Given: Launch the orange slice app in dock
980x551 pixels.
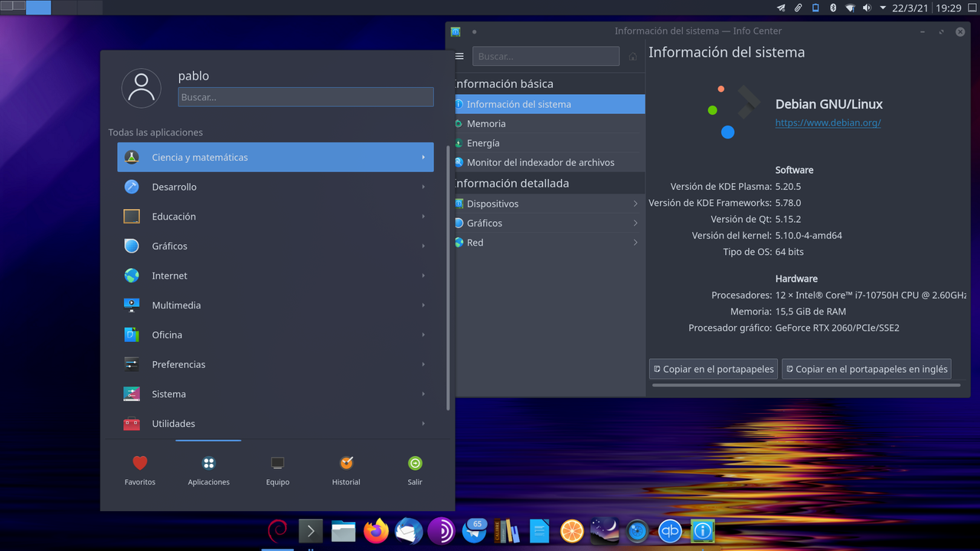Looking at the screenshot, I should (572, 530).
